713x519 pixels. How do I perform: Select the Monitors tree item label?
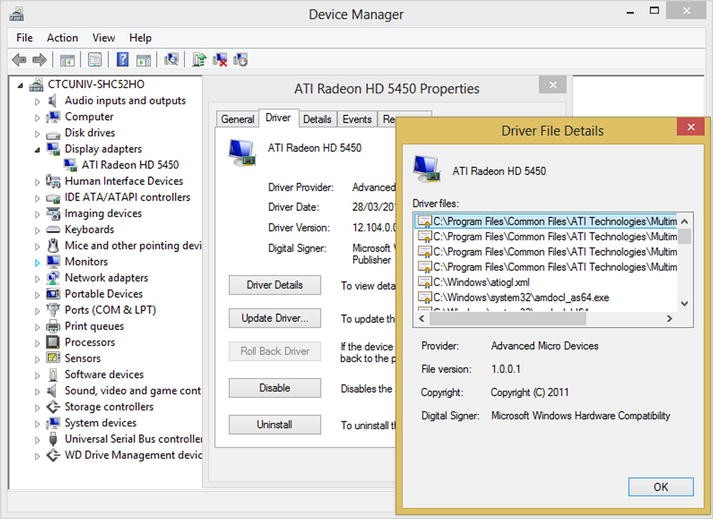coord(86,262)
